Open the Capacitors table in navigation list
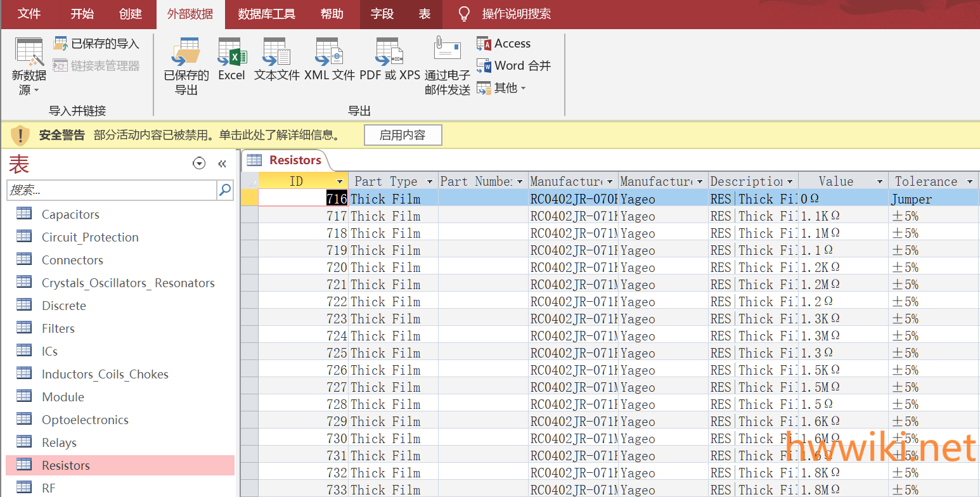This screenshot has width=980, height=497. coord(70,214)
